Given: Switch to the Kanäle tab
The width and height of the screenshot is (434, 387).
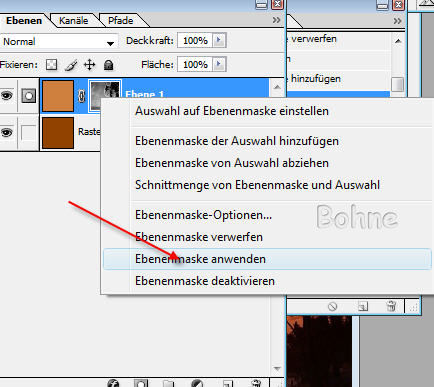Looking at the screenshot, I should tap(74, 21).
